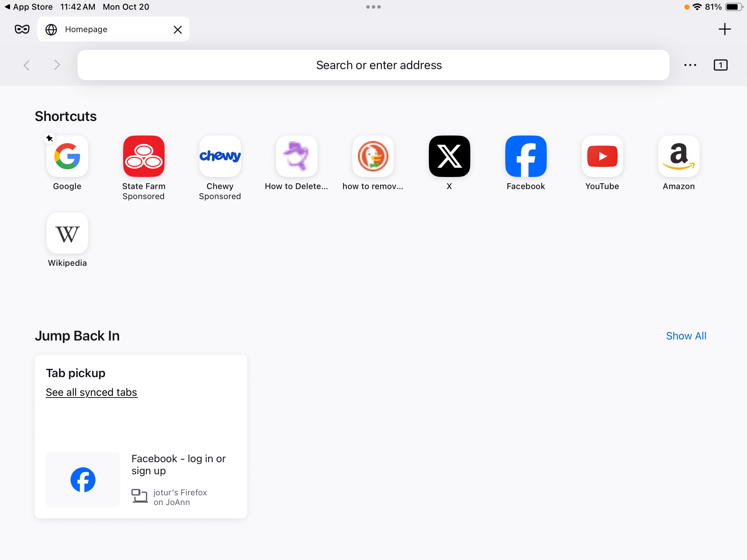
Task: Open the State Farm sponsored shortcut
Action: coord(144,157)
